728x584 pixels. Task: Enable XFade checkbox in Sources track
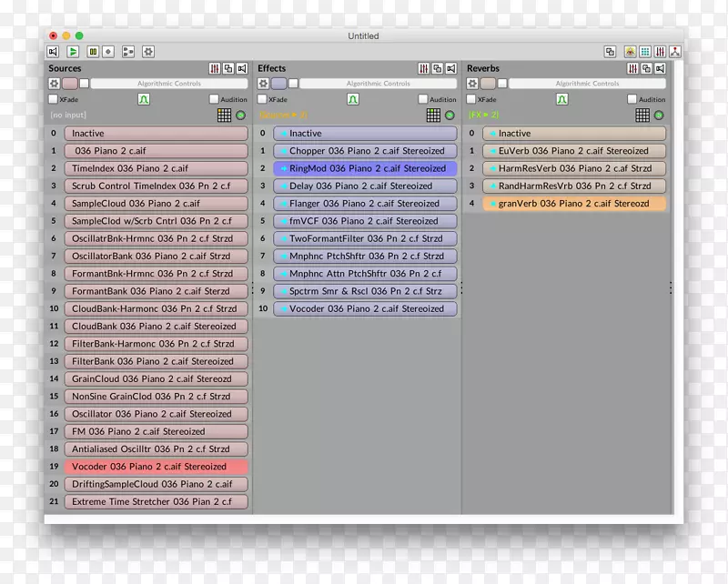point(54,99)
